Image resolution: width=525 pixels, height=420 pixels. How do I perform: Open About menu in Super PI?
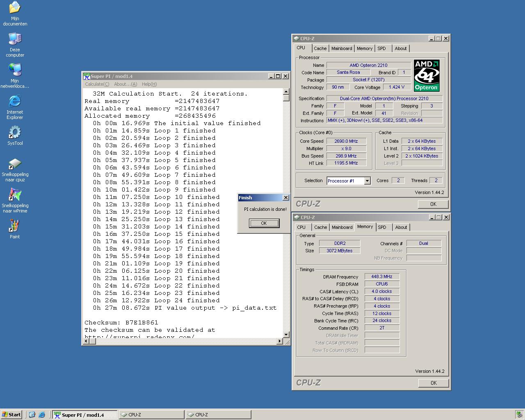click(126, 84)
